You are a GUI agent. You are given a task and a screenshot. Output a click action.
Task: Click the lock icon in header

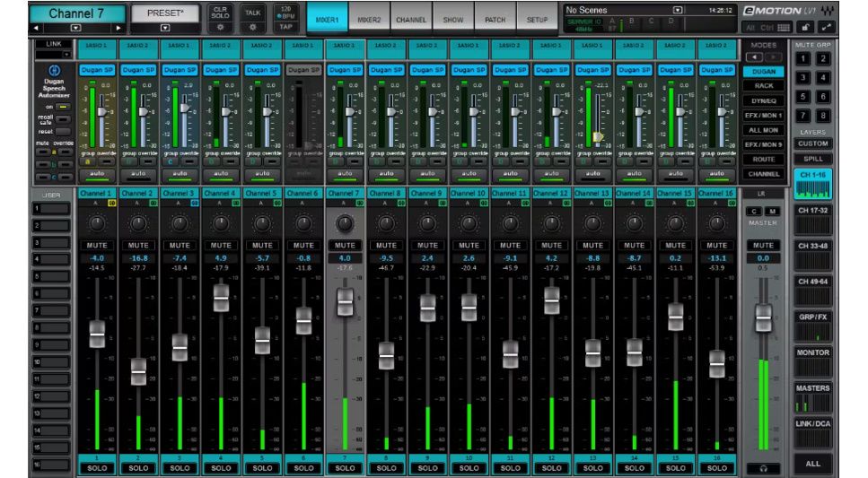pos(805,27)
